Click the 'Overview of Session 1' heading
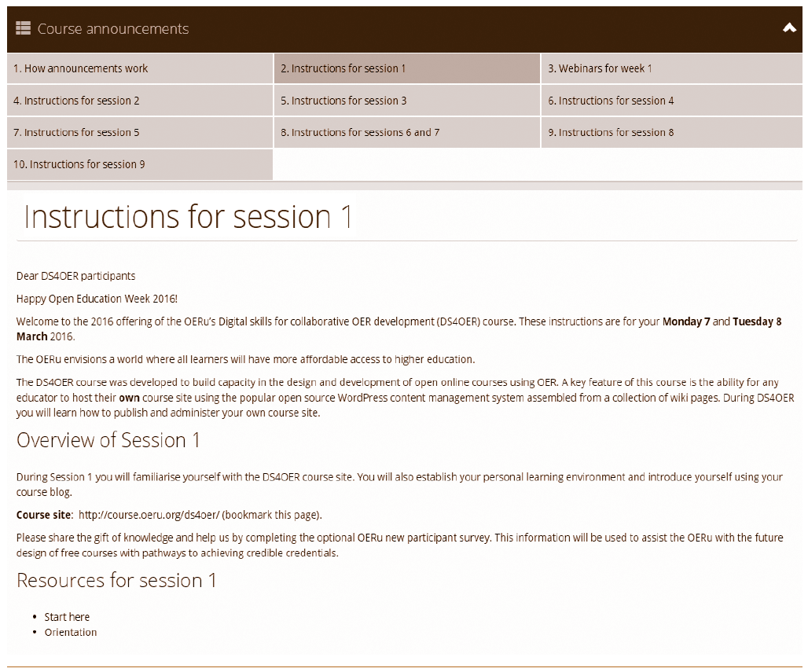Screen dimensions: 808x672 (x=108, y=440)
